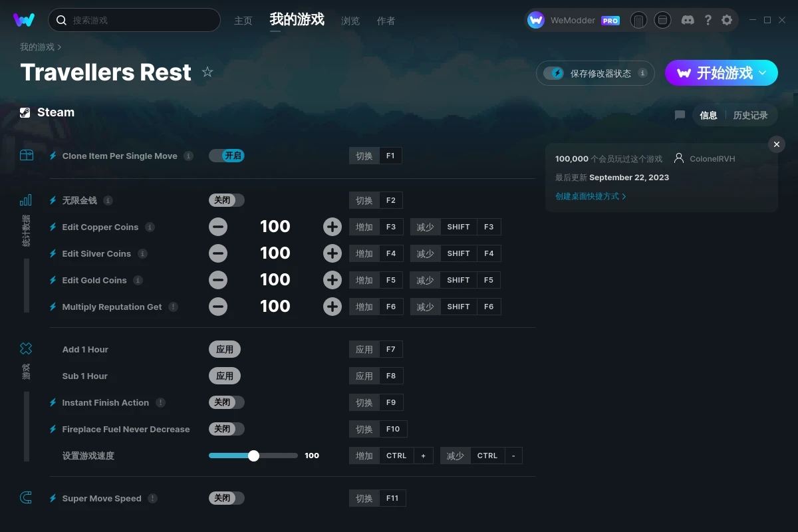Open the settings gear icon
Screen dimensions: 798x532
[727, 20]
